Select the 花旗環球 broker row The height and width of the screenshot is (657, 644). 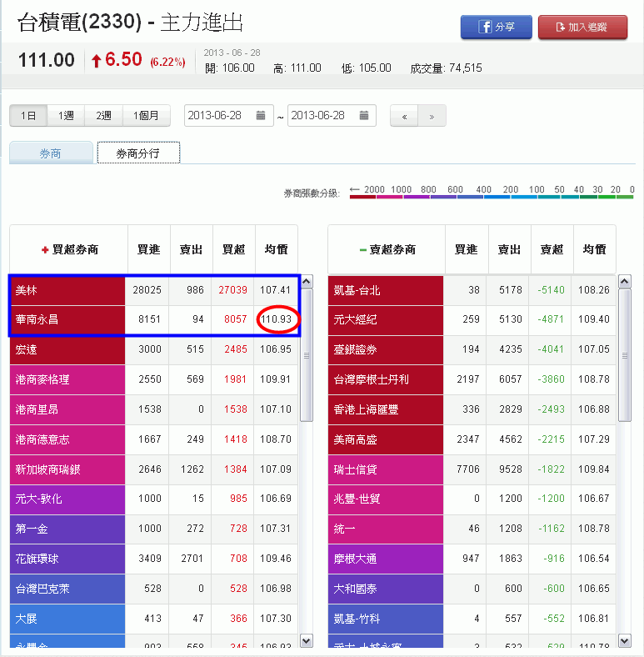[x=153, y=559]
